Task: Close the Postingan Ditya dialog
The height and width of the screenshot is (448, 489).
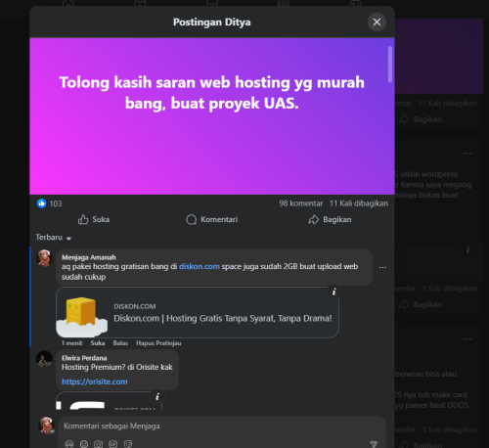Action: coord(377,22)
